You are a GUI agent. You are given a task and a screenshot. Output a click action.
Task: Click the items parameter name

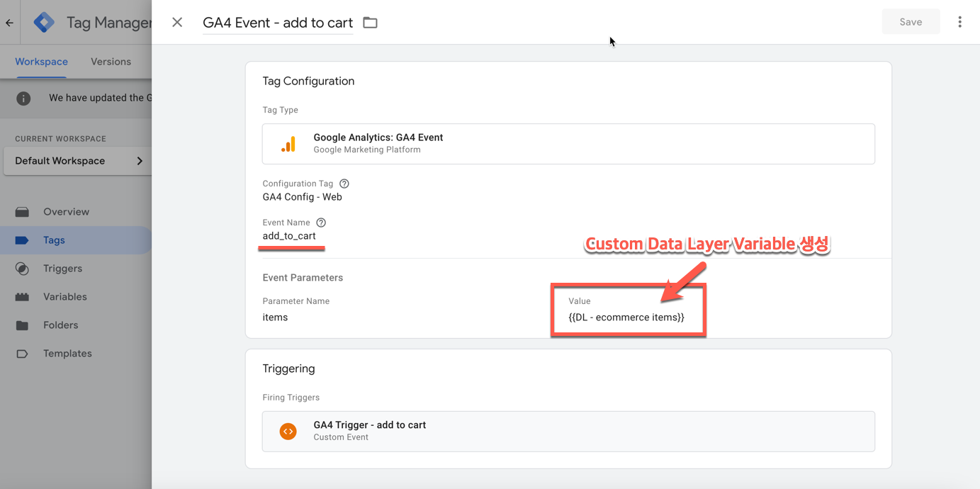pos(275,317)
